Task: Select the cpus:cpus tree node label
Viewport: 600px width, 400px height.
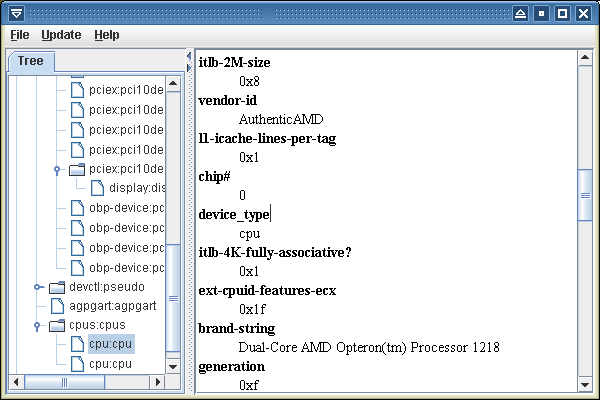Action: [97, 325]
